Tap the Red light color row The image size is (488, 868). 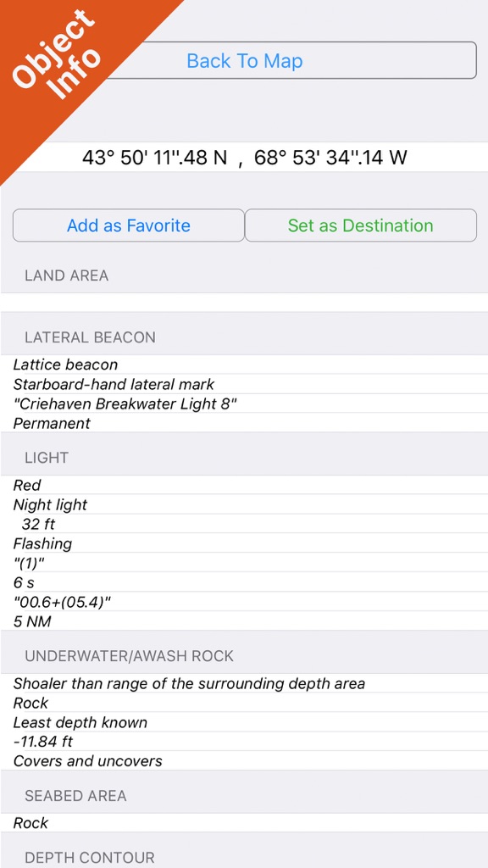[244, 486]
